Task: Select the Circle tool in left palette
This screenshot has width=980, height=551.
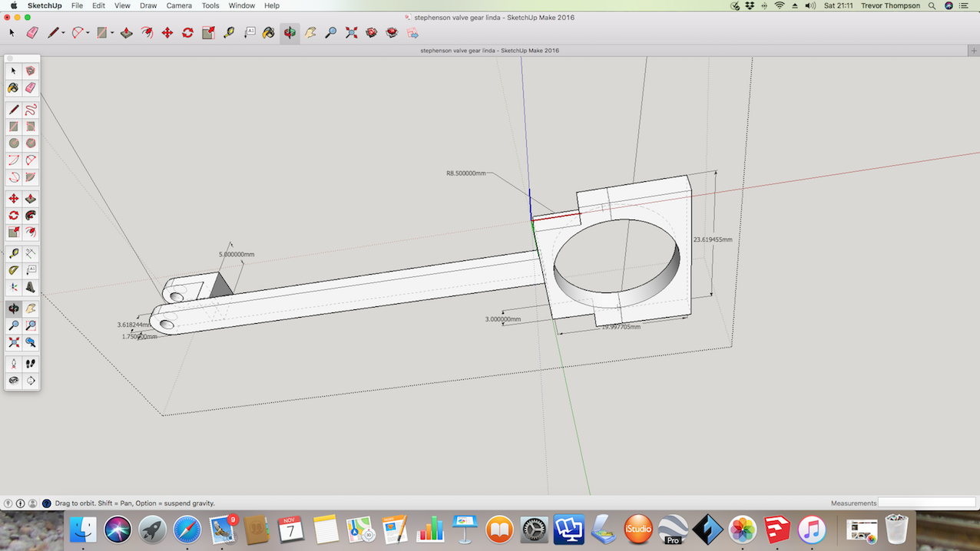Action: [x=14, y=144]
